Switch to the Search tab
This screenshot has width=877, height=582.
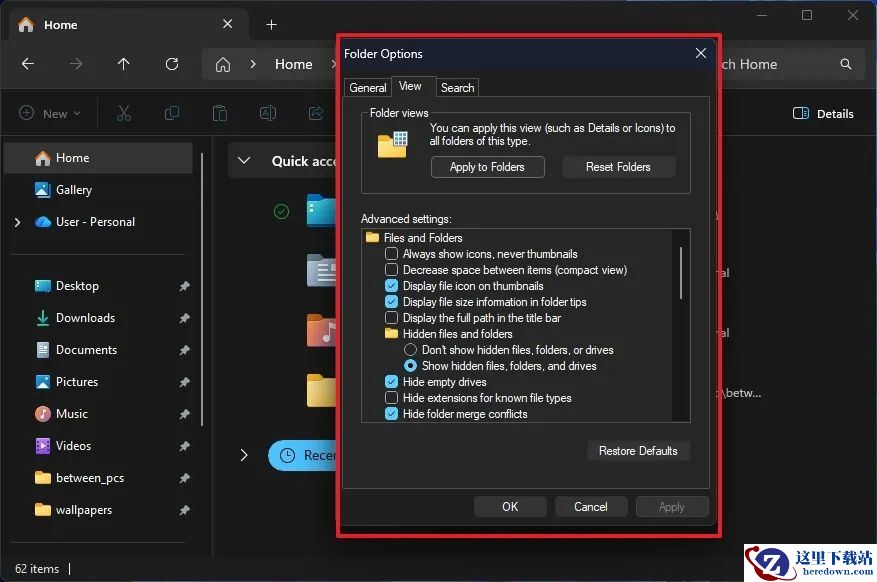pyautogui.click(x=457, y=88)
